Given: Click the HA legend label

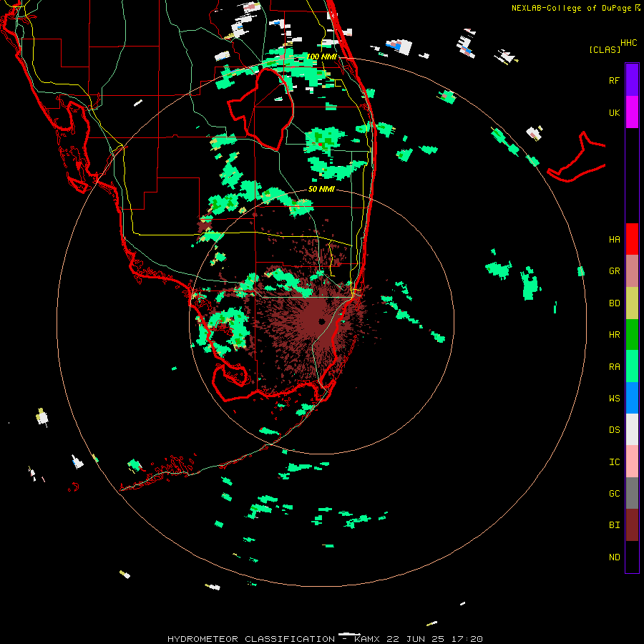Looking at the screenshot, I should pyautogui.click(x=614, y=240).
